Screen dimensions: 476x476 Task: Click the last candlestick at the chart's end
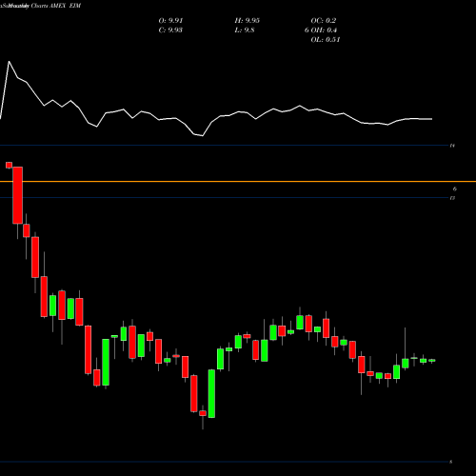(432, 361)
